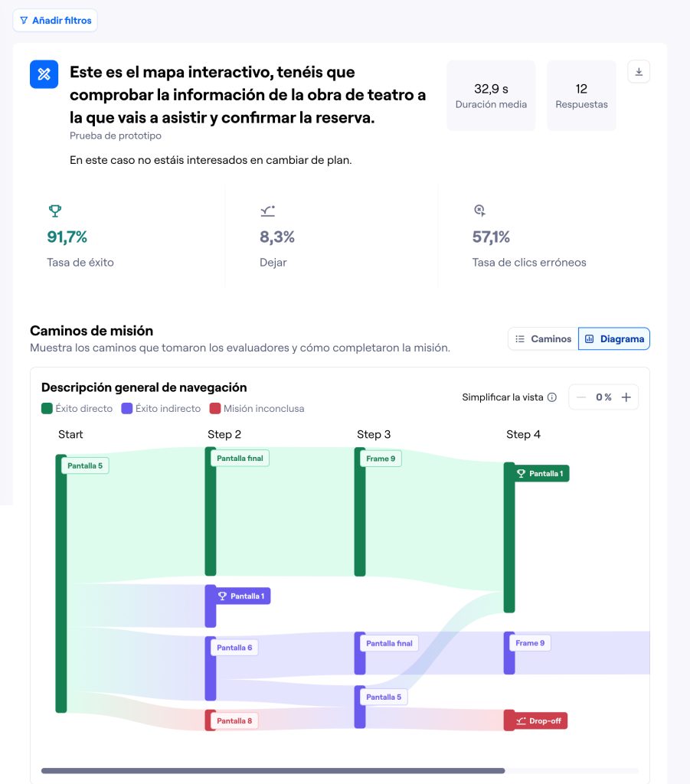690x784 pixels.
Task: Click the trophy icon above success rate
Action: (x=55, y=211)
